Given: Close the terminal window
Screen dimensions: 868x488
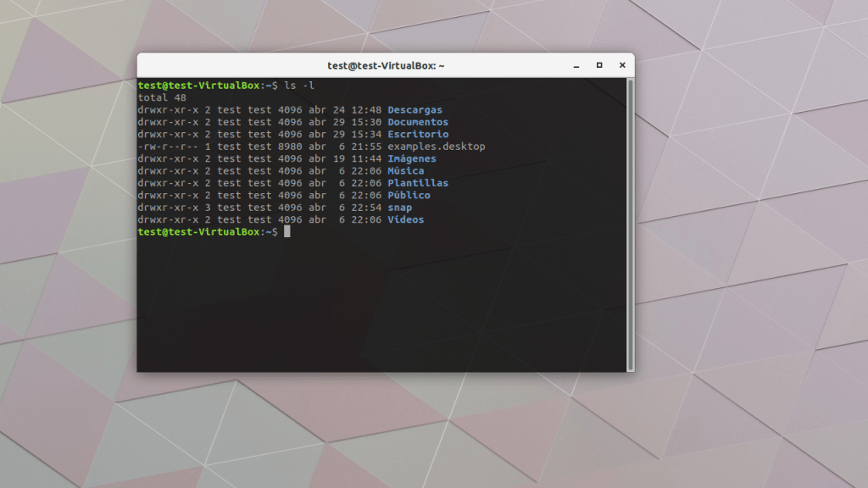Looking at the screenshot, I should [x=622, y=65].
